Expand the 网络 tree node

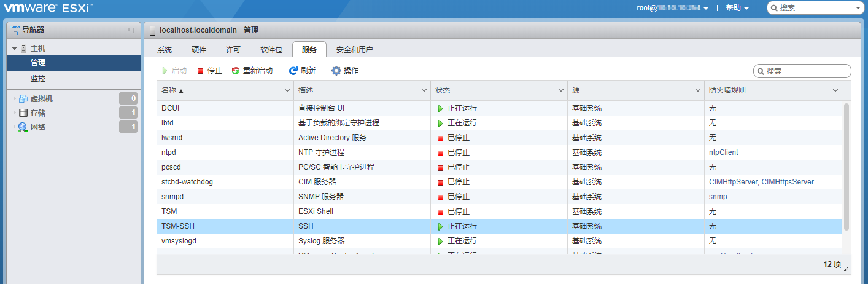pos(14,127)
